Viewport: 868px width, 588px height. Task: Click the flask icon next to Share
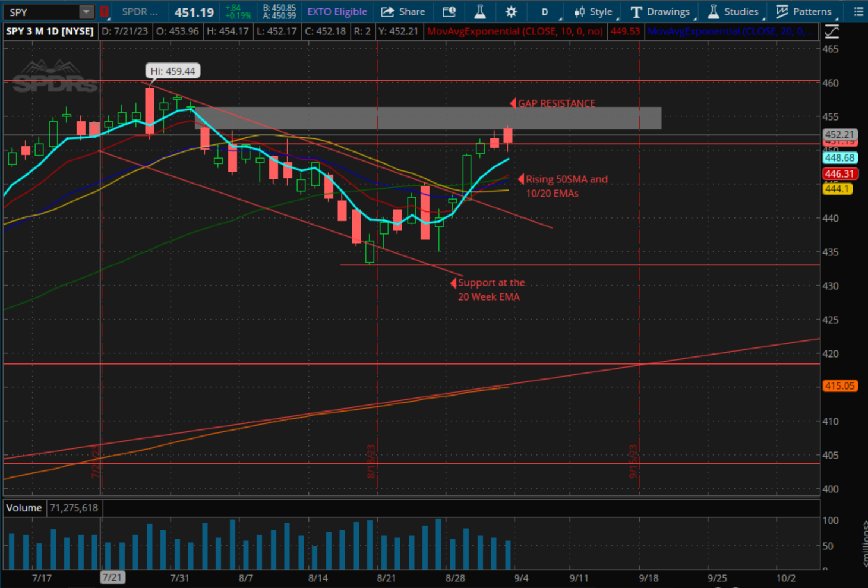pos(480,12)
